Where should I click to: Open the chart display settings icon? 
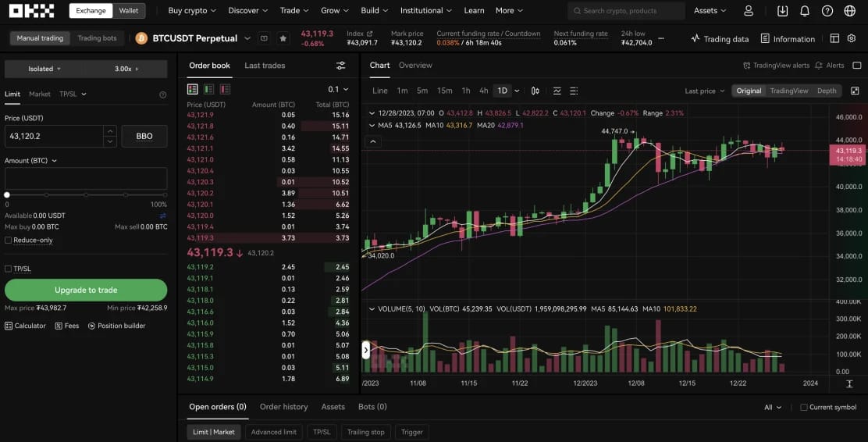click(574, 91)
